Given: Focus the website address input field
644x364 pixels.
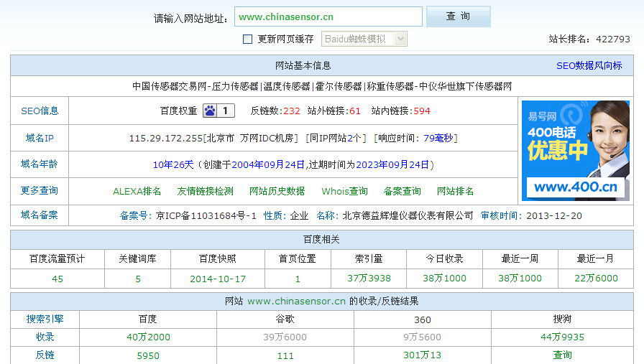Looking at the screenshot, I should pyautogui.click(x=328, y=17).
